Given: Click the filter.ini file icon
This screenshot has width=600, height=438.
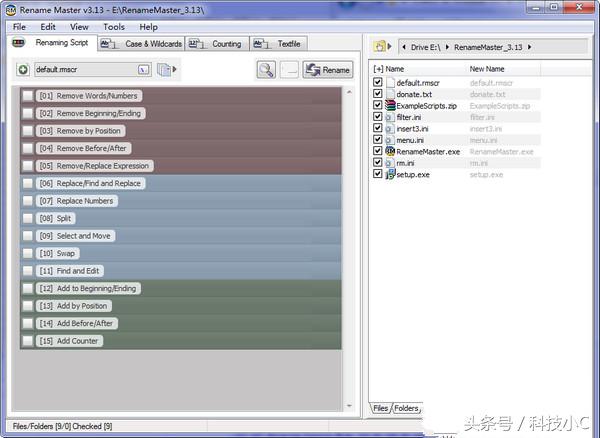Looking at the screenshot, I should point(390,117).
